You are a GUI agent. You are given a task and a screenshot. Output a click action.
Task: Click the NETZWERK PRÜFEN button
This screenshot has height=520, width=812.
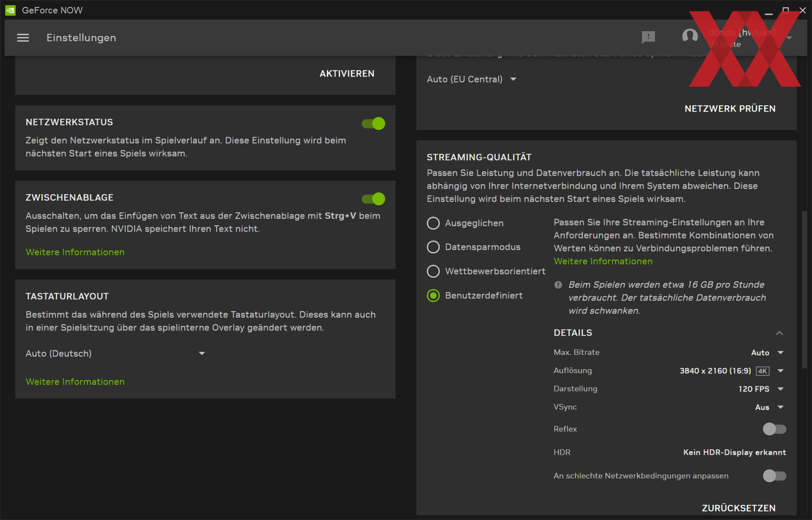tap(730, 109)
